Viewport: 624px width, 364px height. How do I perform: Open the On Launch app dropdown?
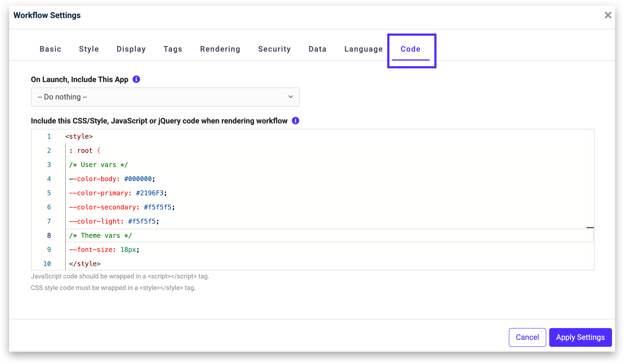pyautogui.click(x=165, y=97)
